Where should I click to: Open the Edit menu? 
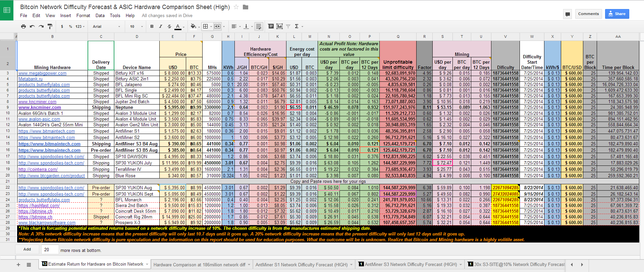point(36,16)
